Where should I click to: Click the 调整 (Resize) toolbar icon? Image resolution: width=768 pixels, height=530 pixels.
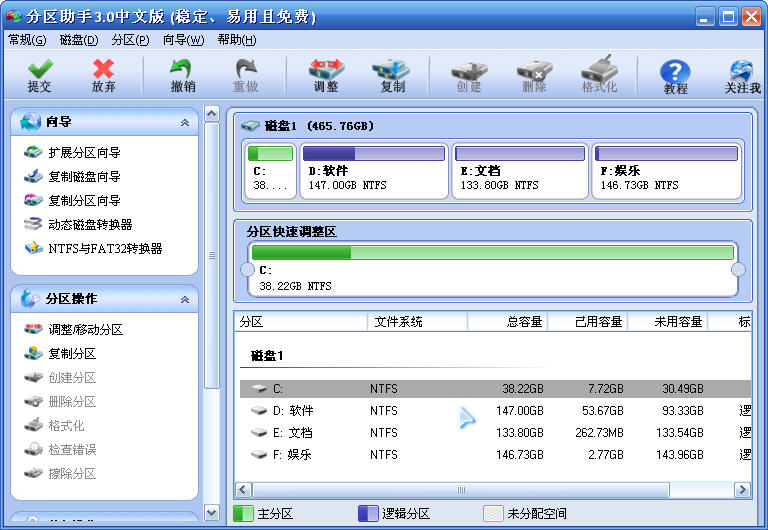click(x=325, y=75)
